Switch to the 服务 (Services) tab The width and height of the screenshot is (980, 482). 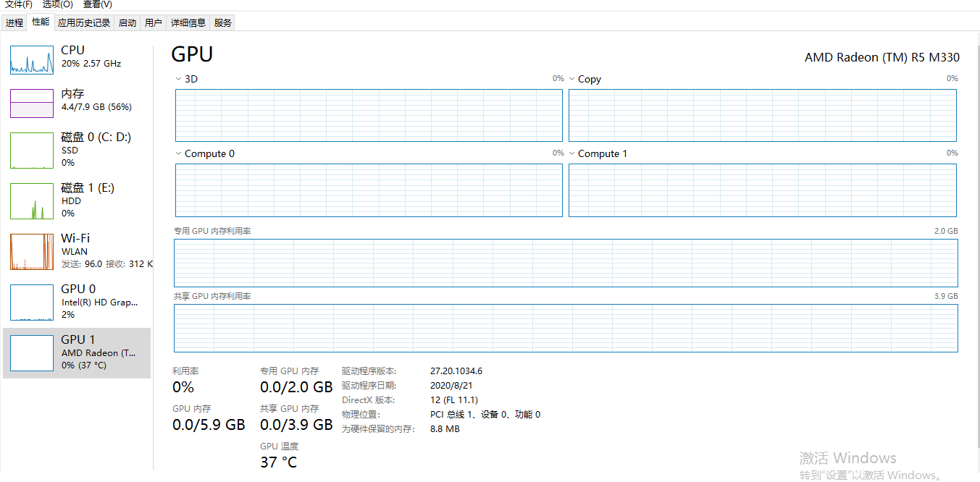click(x=224, y=22)
